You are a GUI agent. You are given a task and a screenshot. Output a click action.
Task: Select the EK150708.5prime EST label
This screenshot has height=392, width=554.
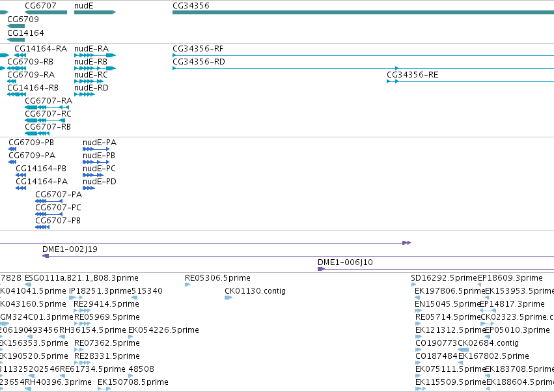(133, 382)
